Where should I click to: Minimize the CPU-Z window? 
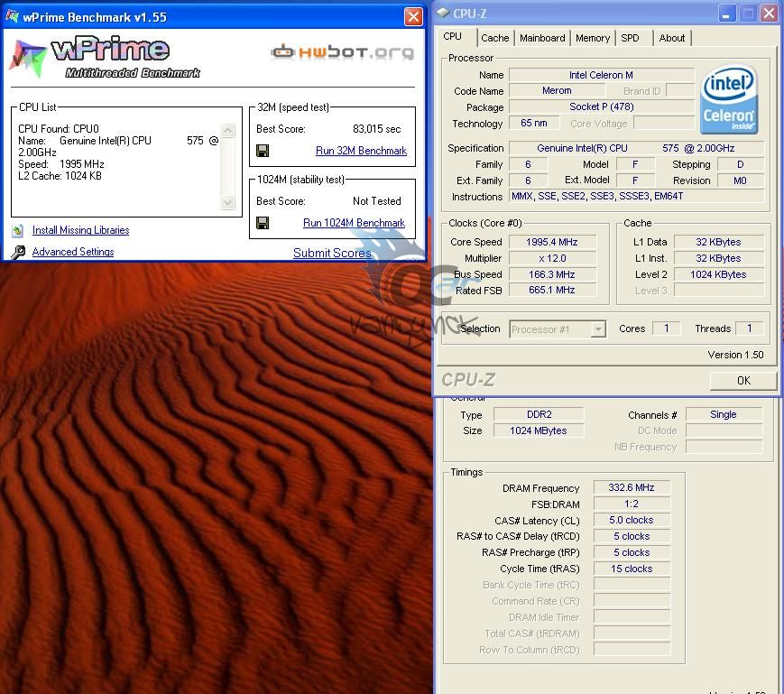(727, 13)
